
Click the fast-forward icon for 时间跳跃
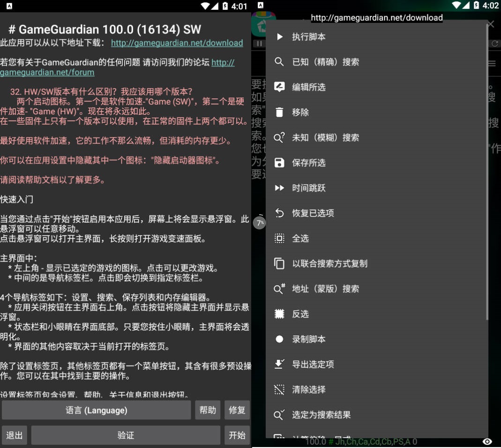pyautogui.click(x=279, y=188)
